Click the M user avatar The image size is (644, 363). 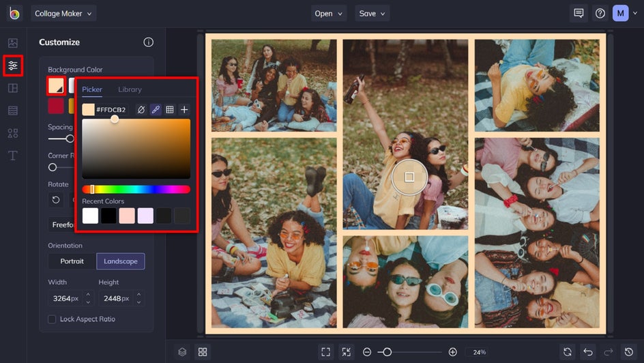pyautogui.click(x=621, y=14)
